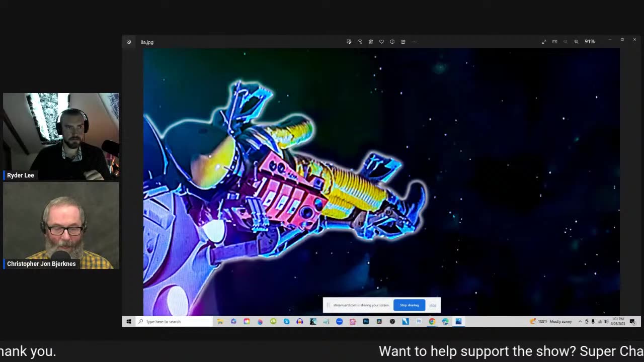Screen dimensions: 644x362
Task: Open Microsoft Edge from the taskbar
Action: click(445, 321)
